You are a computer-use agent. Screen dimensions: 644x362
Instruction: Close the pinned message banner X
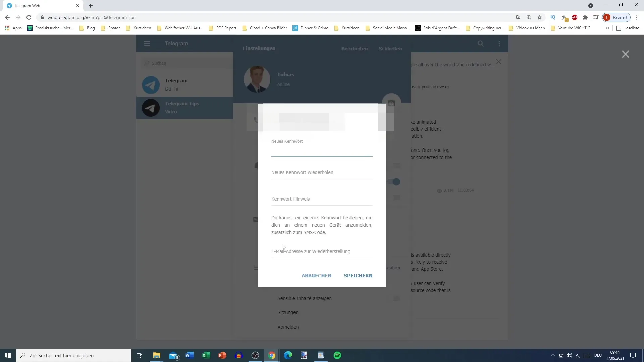click(x=499, y=62)
